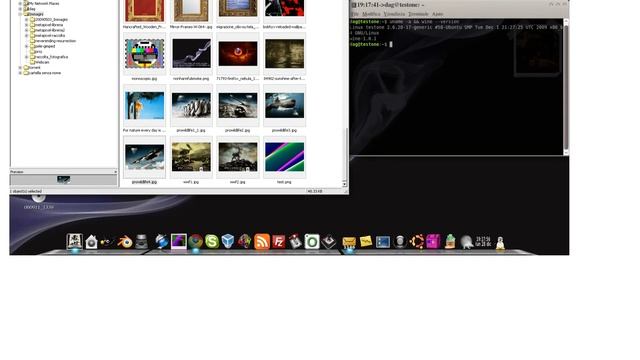Viewport: 640px width, 360px height.
Task: Click file list scrollbar down arrow
Action: (x=345, y=184)
